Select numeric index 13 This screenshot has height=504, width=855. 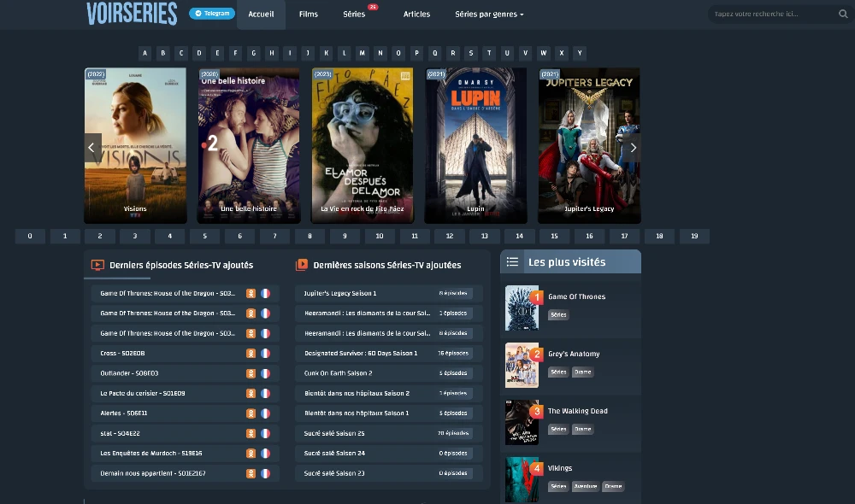coord(484,236)
